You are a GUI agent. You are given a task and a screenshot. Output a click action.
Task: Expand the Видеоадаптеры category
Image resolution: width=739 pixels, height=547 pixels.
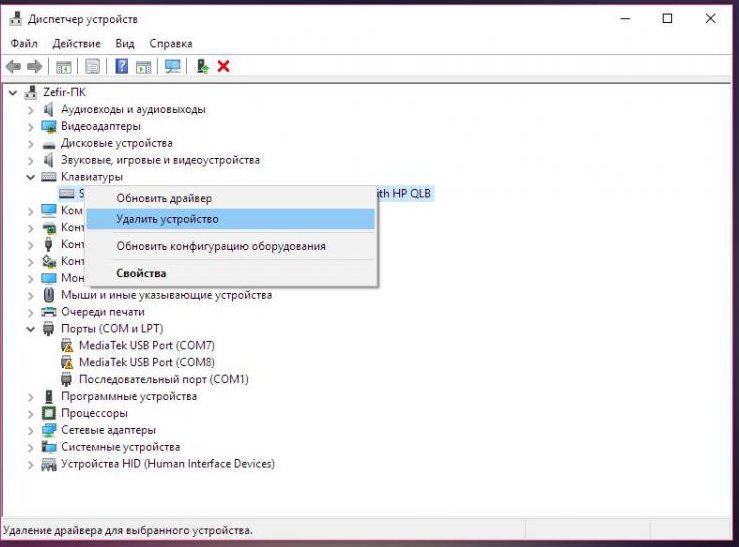pos(30,127)
